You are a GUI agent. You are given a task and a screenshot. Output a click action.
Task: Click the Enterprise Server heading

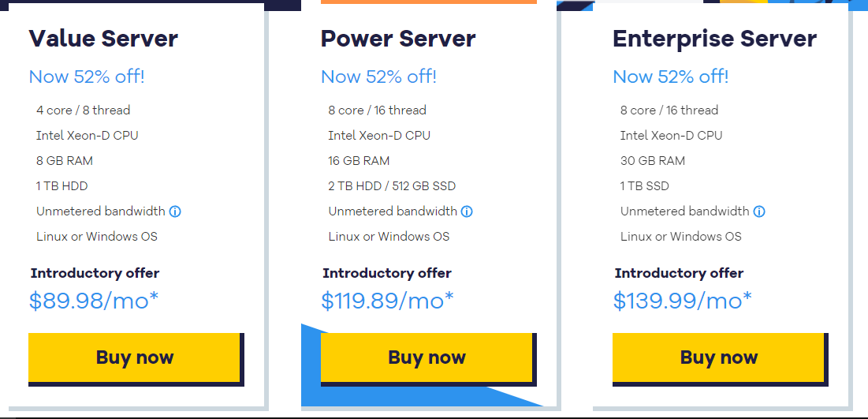(x=714, y=39)
